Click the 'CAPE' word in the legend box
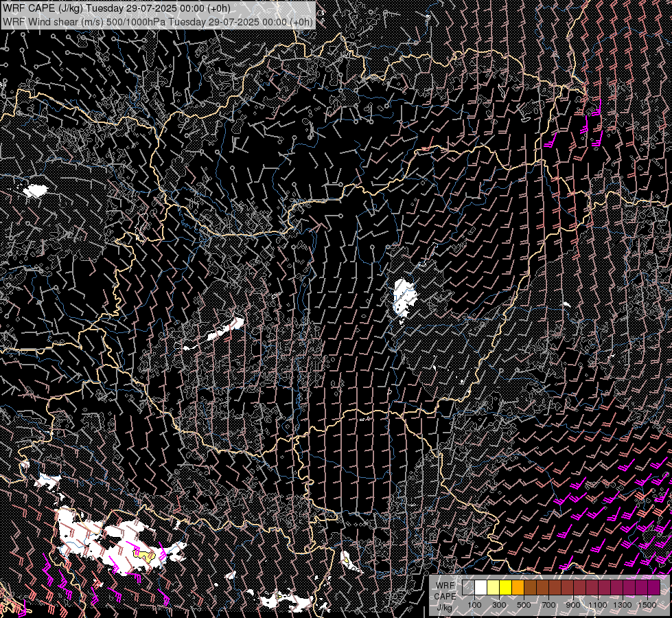 [445, 597]
